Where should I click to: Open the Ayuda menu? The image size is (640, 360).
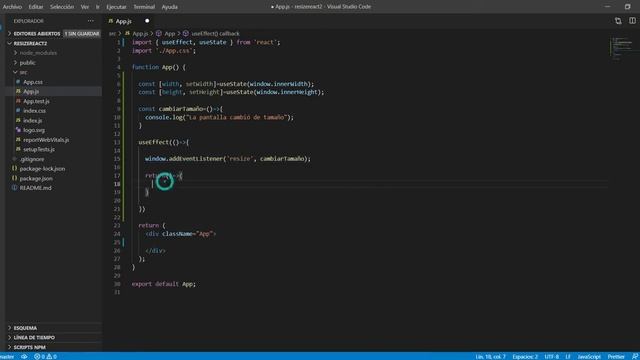pos(169,7)
